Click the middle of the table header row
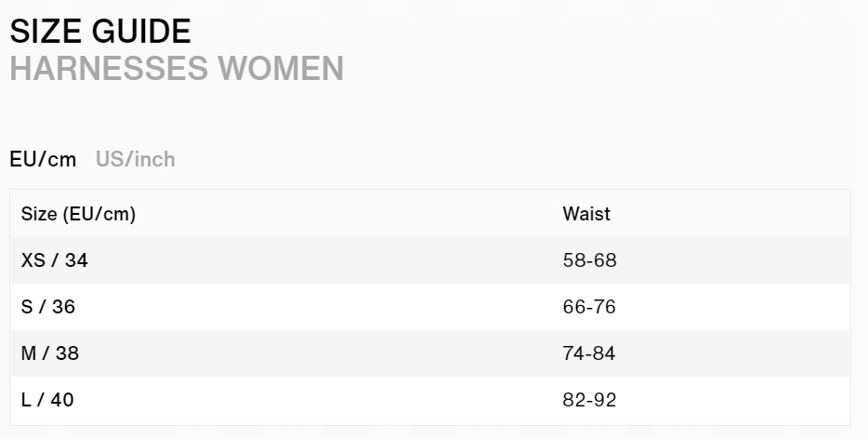The image size is (868, 439). (x=429, y=214)
